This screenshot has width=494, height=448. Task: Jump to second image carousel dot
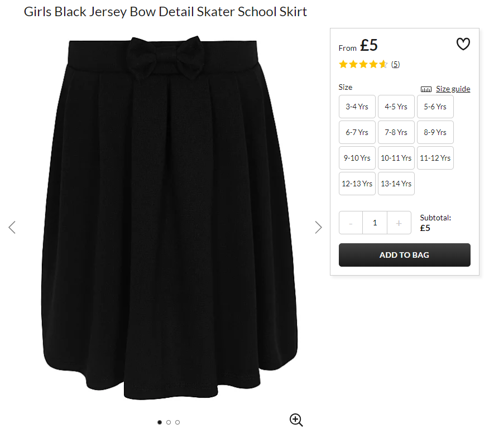pos(169,422)
